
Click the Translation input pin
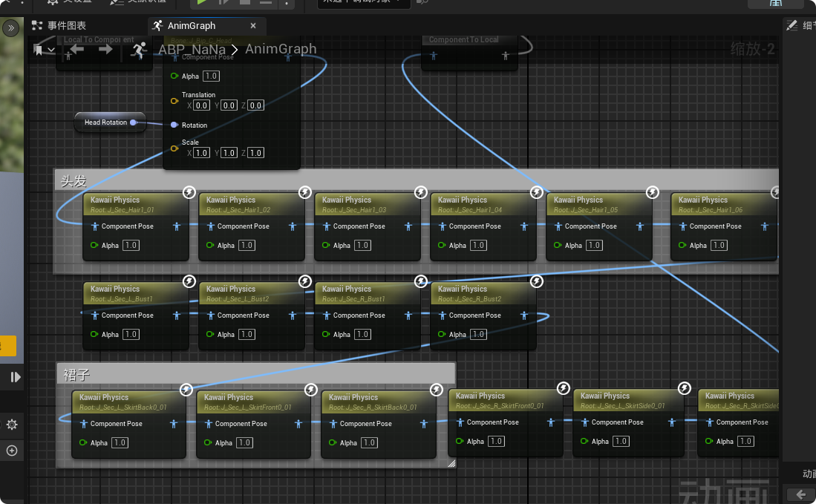(x=174, y=101)
